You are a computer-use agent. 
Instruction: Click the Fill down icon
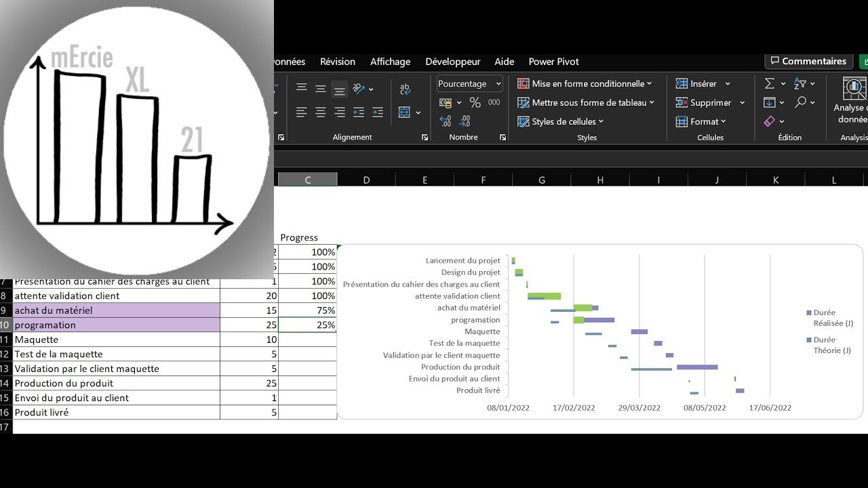[x=770, y=102]
